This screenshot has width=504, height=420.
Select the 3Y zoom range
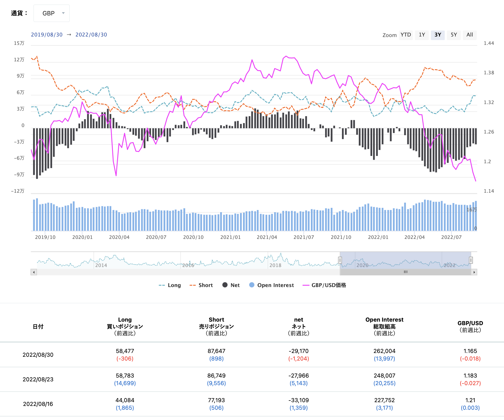[x=438, y=35]
